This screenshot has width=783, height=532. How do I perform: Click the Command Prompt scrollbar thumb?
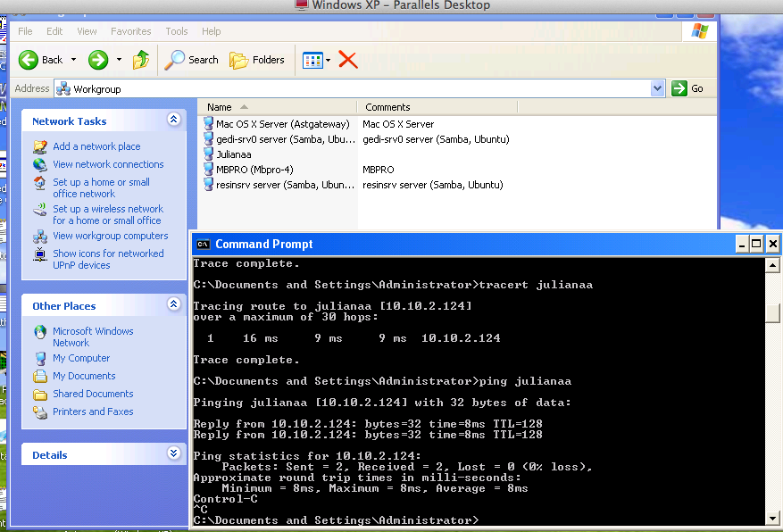click(772, 312)
